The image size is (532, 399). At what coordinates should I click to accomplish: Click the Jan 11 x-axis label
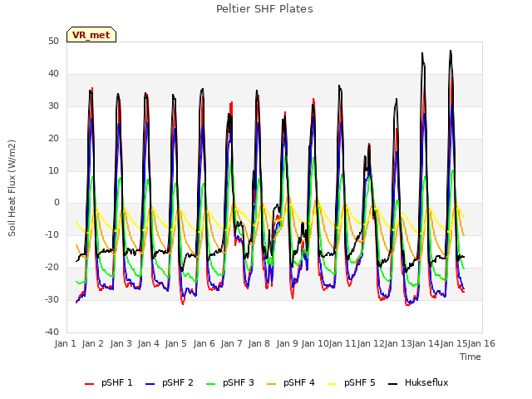point(342,343)
